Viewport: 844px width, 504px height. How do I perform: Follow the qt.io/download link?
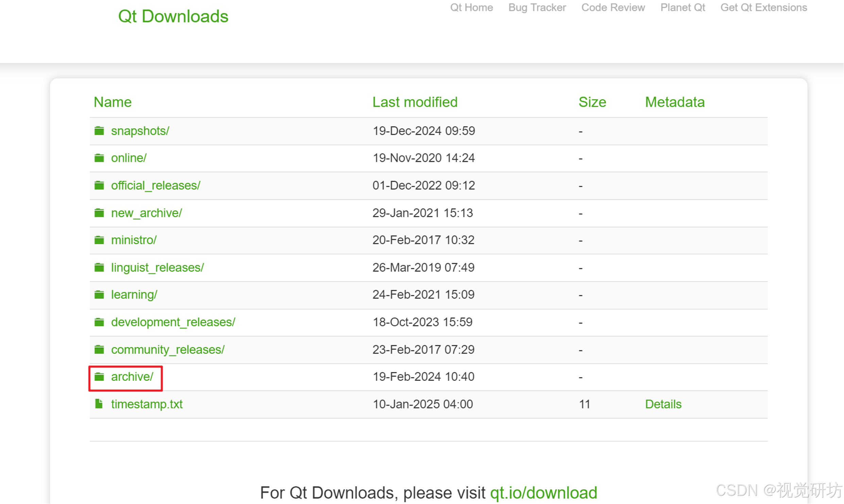coord(543,492)
